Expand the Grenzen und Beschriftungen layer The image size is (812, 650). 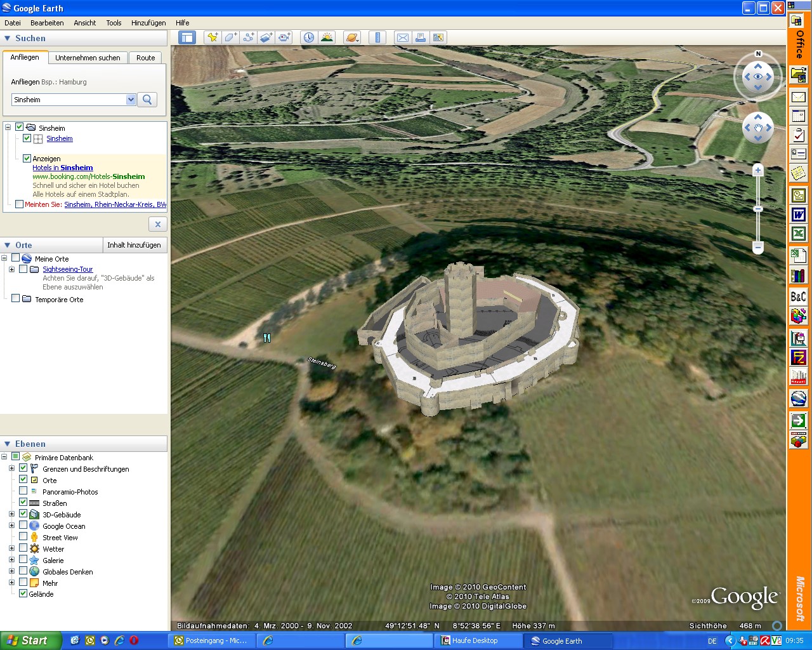tap(11, 468)
